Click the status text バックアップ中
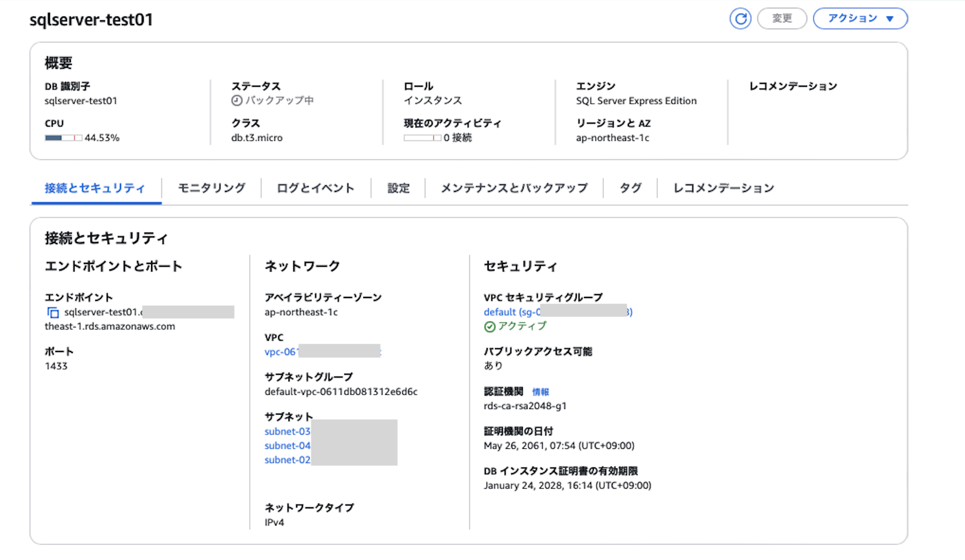This screenshot has width=965, height=560. point(280,101)
